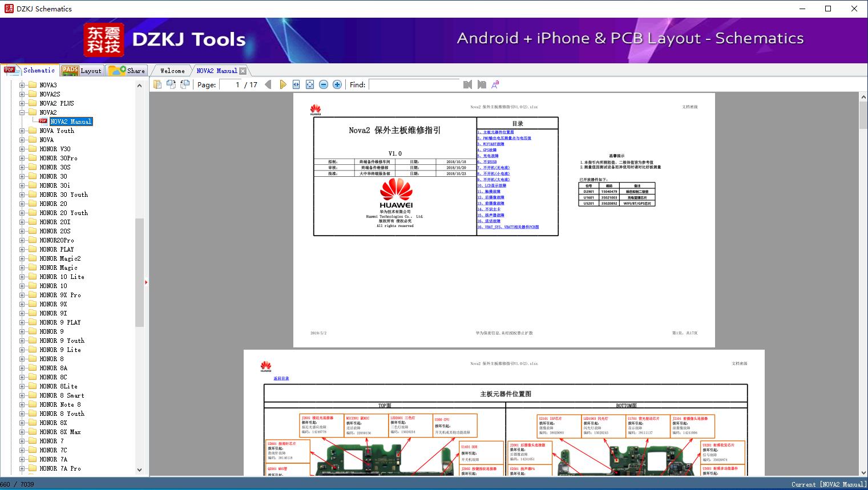Click the tree scrollbar up arrow

tap(139, 86)
